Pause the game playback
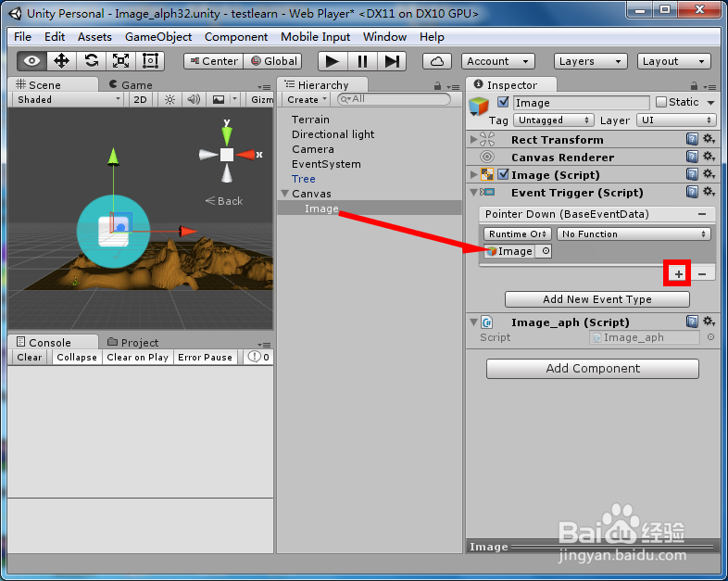728x581 pixels. point(362,61)
